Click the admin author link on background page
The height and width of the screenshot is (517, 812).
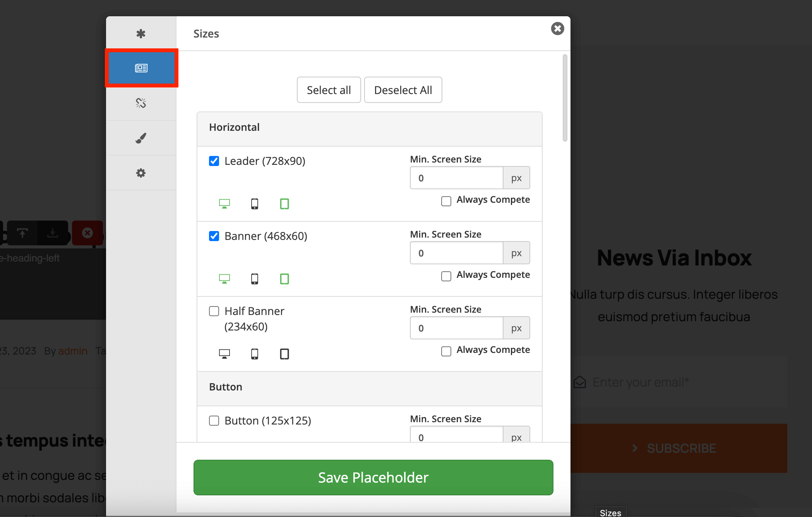coord(73,351)
